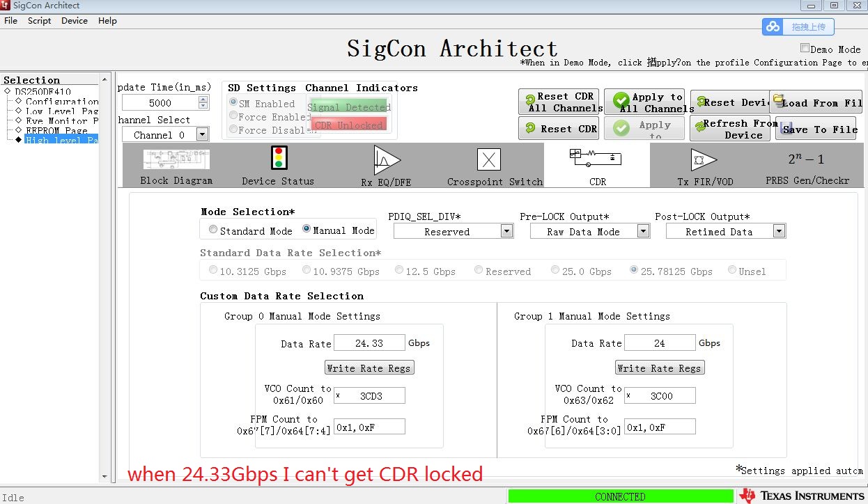Open PRBS Gen/Checkr tab icon
Image resolution: width=868 pixels, height=504 pixels.
[x=806, y=159]
